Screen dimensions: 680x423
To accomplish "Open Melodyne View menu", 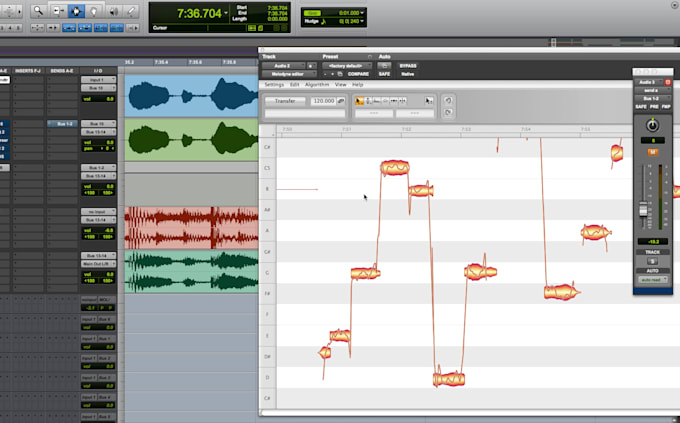I will click(340, 85).
